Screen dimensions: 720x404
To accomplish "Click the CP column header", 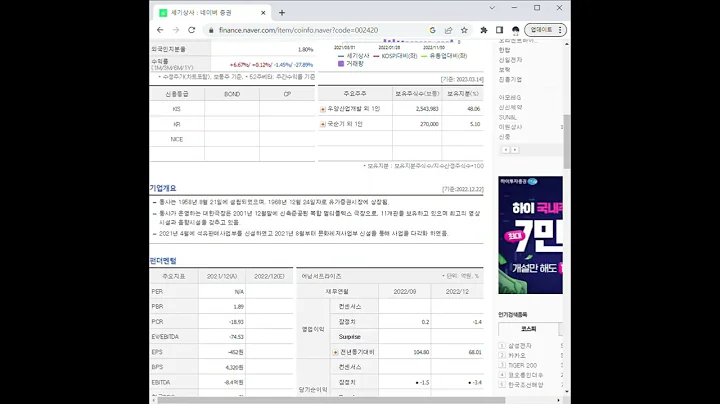I will click(x=287, y=94).
